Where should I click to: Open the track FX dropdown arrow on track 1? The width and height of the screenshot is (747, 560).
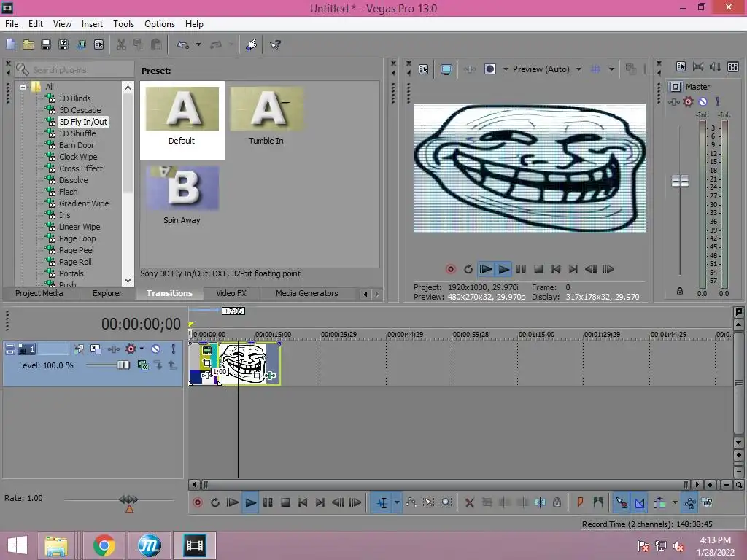click(142, 349)
